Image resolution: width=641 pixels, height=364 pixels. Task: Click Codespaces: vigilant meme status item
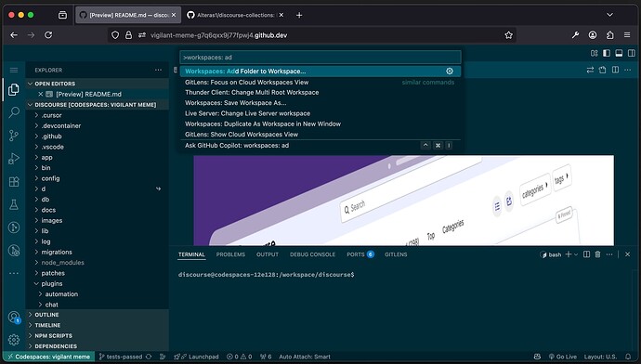[49, 357]
